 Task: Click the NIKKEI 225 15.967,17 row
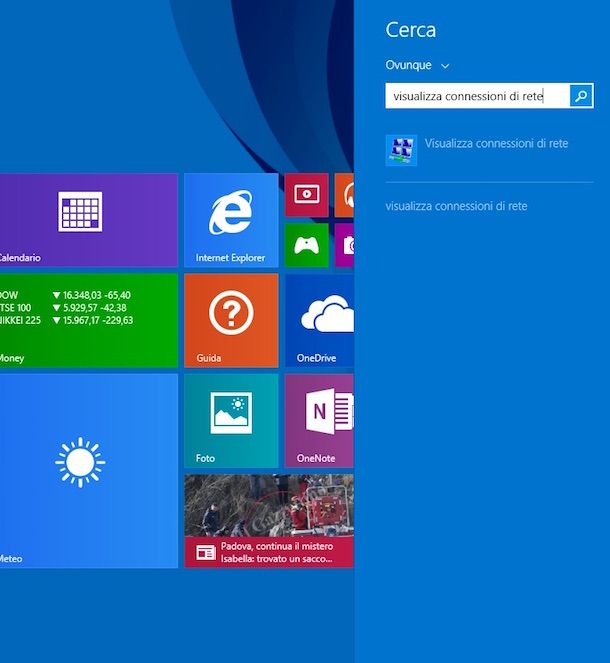[x=66, y=321]
